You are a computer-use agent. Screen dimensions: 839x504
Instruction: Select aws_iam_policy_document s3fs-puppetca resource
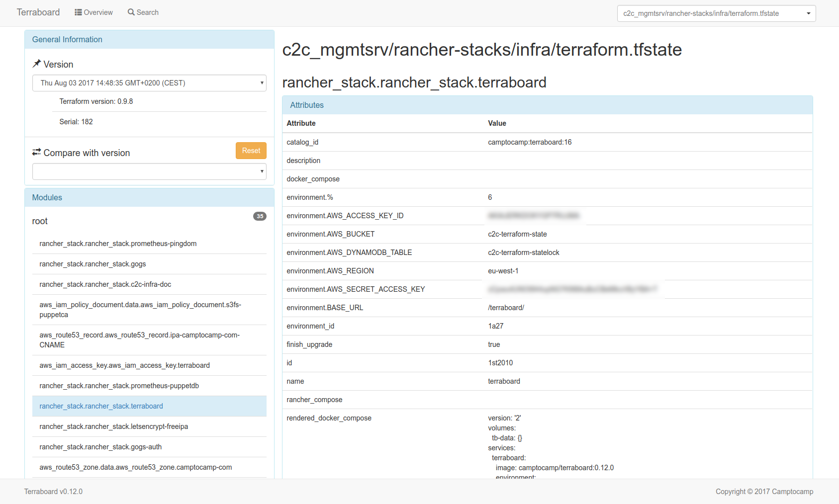[149, 310]
